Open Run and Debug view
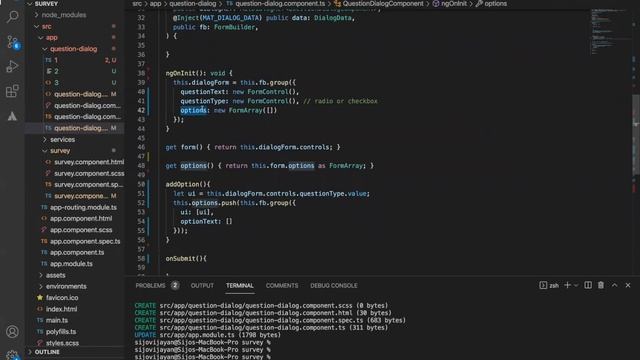The width and height of the screenshot is (640, 360). (x=12, y=66)
